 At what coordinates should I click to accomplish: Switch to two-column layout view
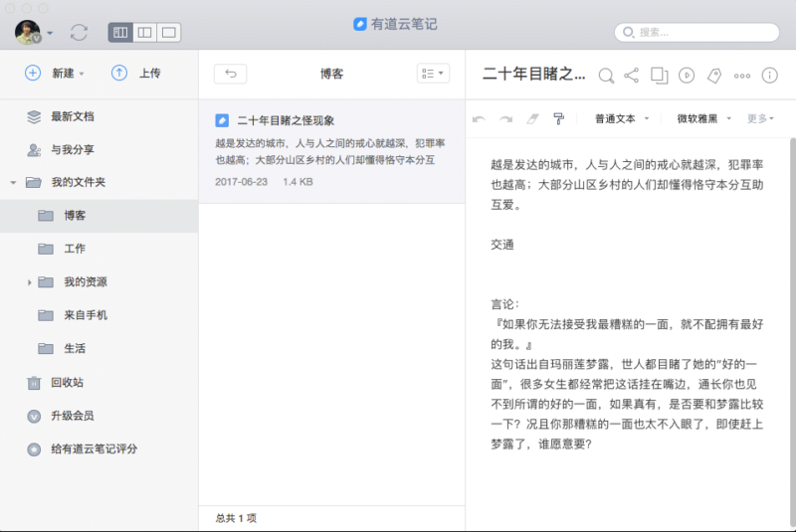click(x=145, y=33)
